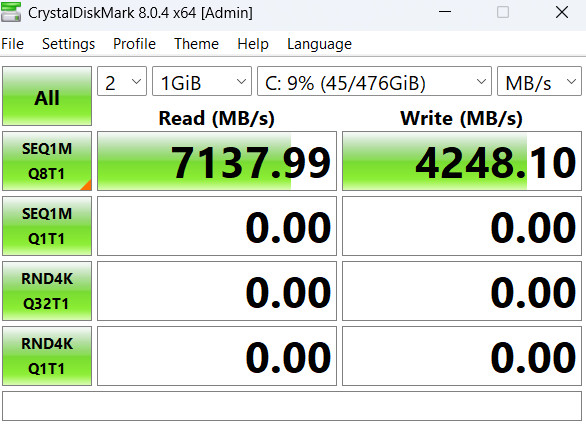Start the RND4K Q1T1 test

coord(47,356)
